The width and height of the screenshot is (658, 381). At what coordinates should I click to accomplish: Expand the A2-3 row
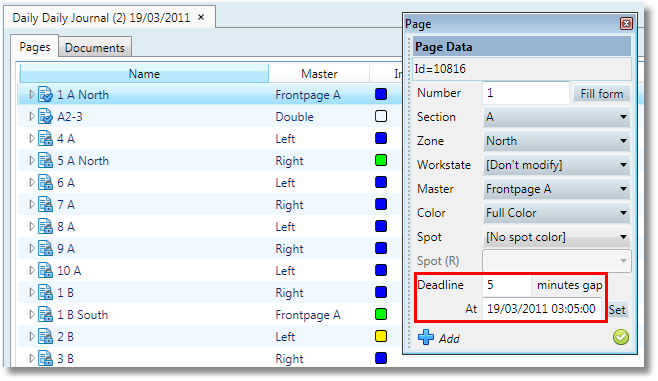pos(31,116)
